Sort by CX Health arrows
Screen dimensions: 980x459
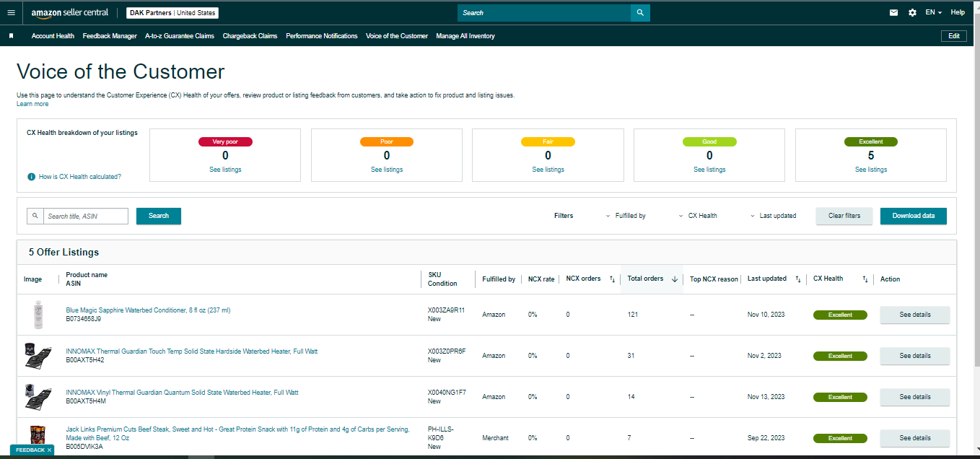point(865,279)
